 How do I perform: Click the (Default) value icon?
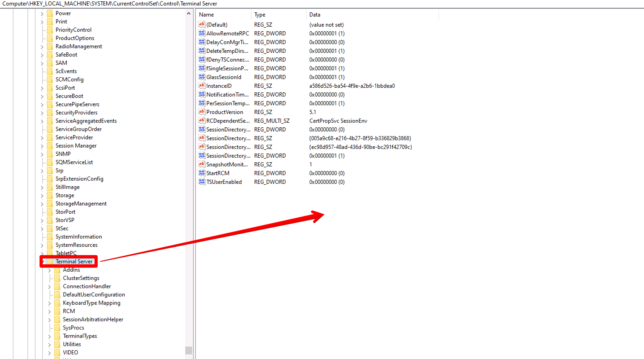202,25
